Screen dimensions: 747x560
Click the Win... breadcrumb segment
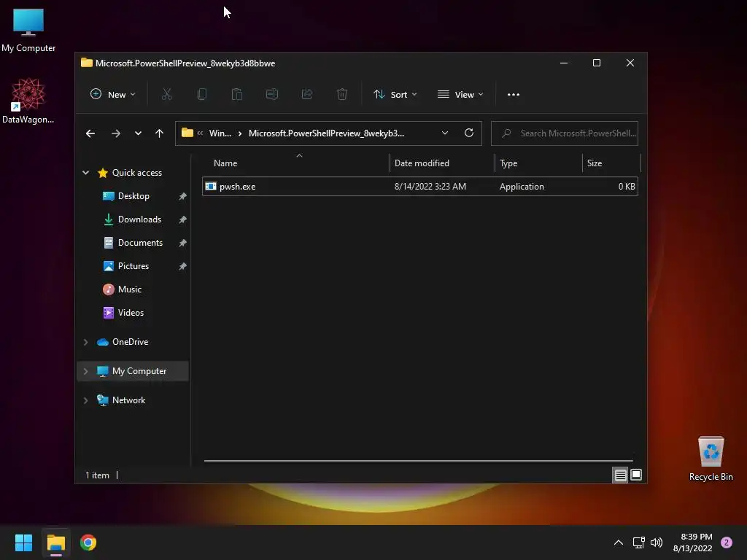click(x=220, y=133)
